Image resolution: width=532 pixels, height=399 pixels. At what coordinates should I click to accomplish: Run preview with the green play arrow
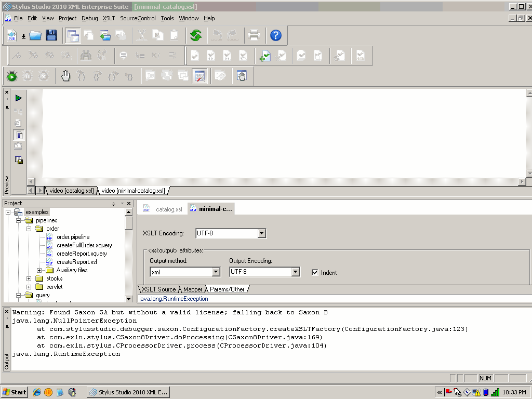point(19,98)
